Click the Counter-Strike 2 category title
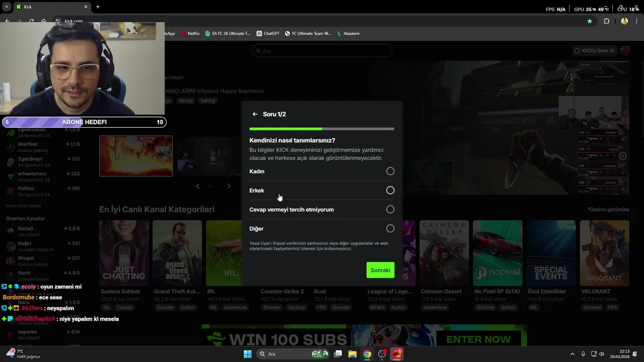 click(282, 292)
